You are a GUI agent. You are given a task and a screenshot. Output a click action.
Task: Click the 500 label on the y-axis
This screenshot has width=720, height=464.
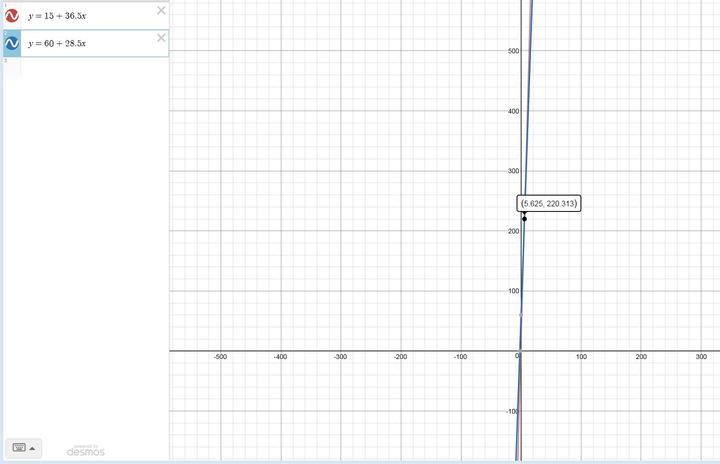(512, 51)
